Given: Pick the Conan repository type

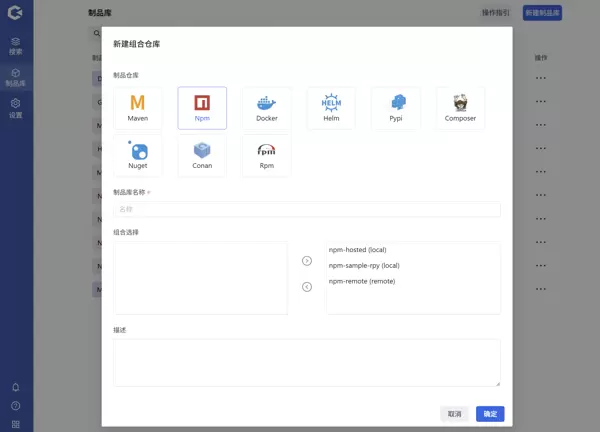Looking at the screenshot, I should click(202, 155).
